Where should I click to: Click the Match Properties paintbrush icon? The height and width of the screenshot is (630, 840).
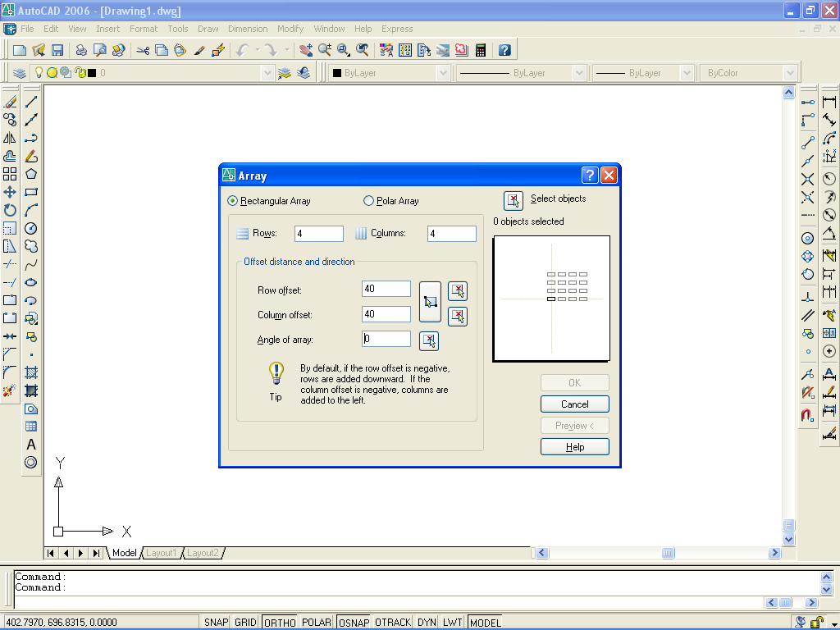pyautogui.click(x=199, y=50)
